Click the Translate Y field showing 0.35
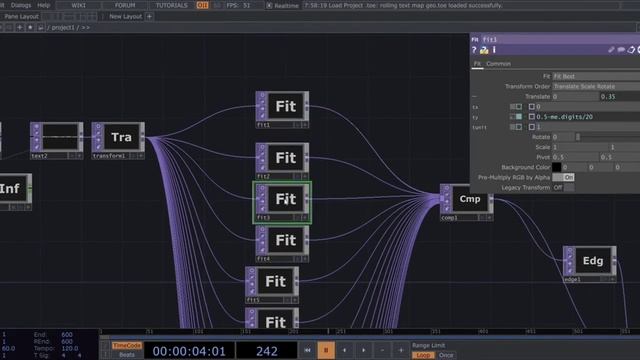The width and height of the screenshot is (640, 360). [620, 97]
